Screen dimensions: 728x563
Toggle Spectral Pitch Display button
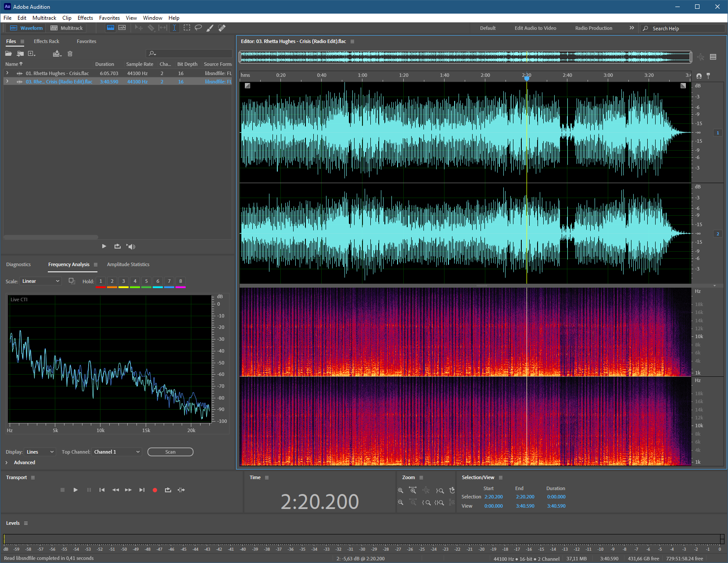[x=122, y=28]
